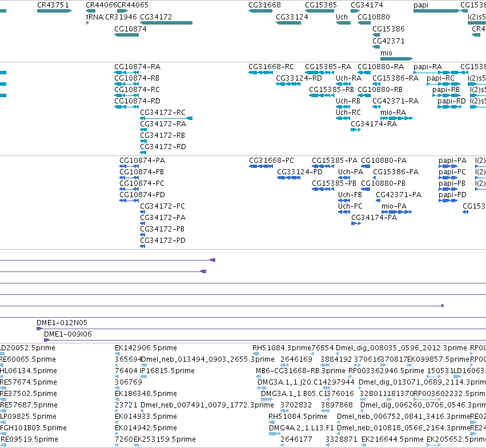The width and height of the screenshot is (486, 448).
Task: Click the papi-RB transcript
Action: click(x=447, y=95)
